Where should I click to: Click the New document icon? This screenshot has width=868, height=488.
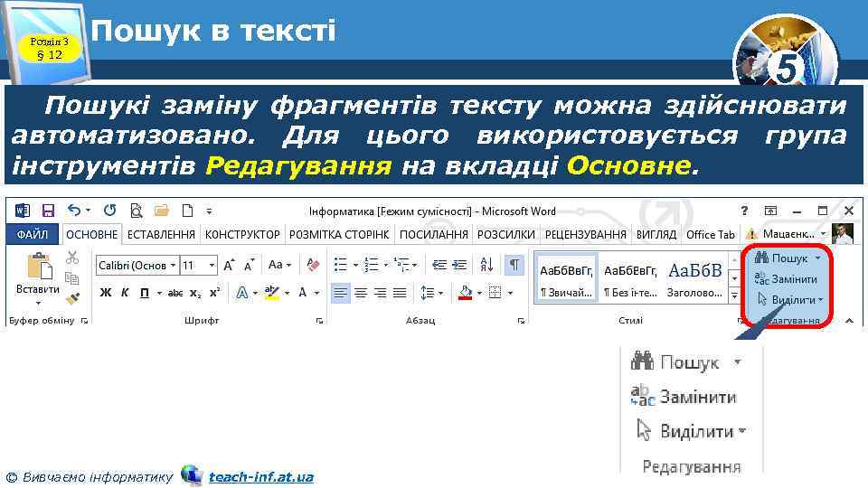tap(188, 211)
